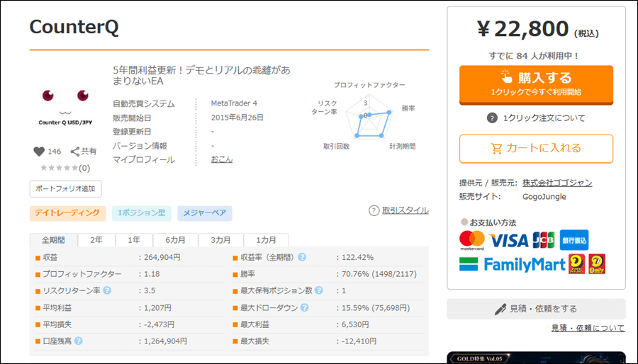The image size is (638, 364).
Task: Switch to the 3カ月 tab
Action: pyautogui.click(x=220, y=240)
